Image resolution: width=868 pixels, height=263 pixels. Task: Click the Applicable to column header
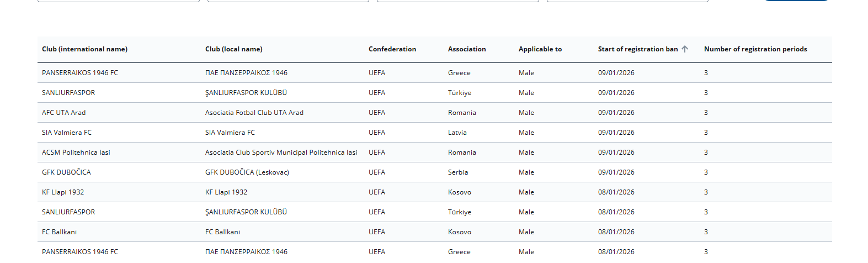pyautogui.click(x=540, y=49)
